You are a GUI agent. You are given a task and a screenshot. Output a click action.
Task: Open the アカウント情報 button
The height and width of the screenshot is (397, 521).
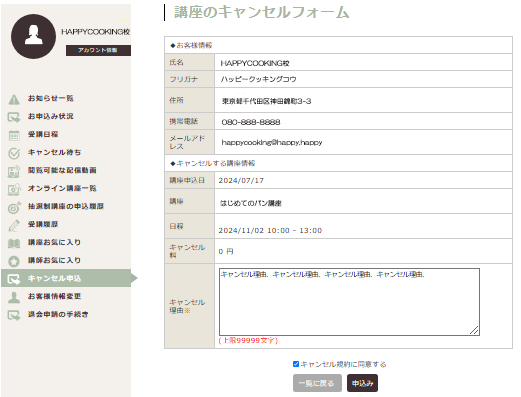click(x=98, y=50)
